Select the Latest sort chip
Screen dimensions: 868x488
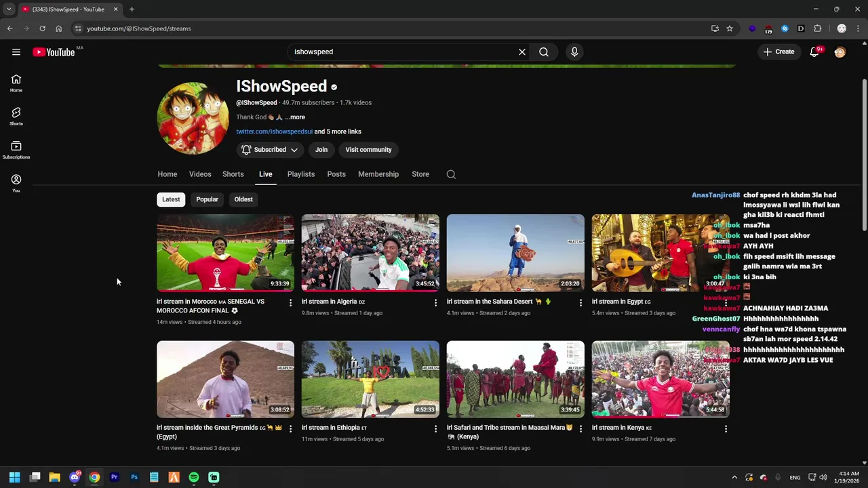point(171,199)
